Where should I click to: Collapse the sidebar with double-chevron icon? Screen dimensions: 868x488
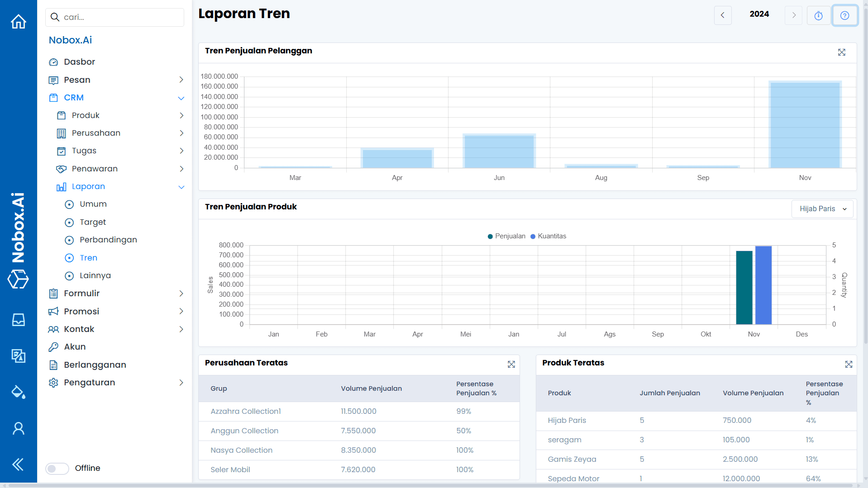click(x=18, y=464)
